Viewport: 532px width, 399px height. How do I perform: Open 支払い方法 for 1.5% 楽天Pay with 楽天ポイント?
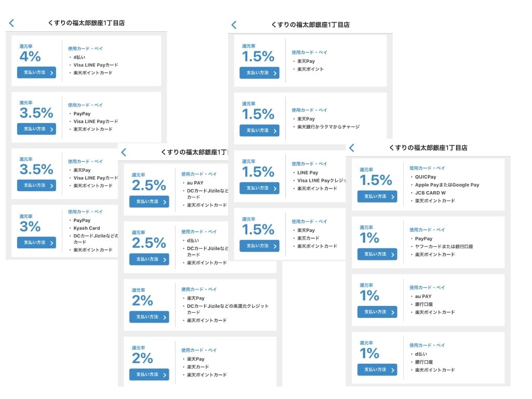click(x=259, y=73)
